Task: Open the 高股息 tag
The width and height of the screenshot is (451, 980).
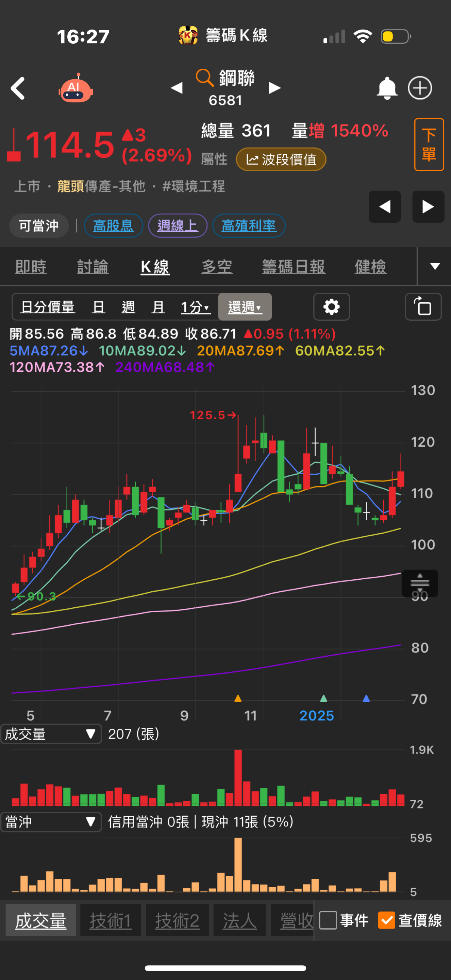Action: (x=113, y=226)
